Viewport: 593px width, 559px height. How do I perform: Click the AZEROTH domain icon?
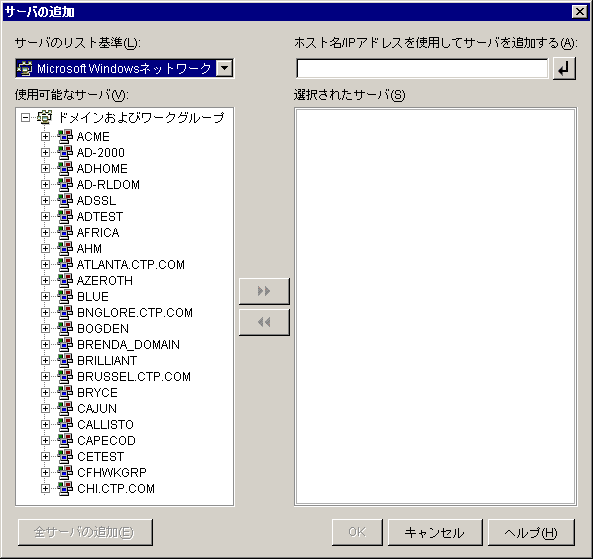[x=65, y=280]
